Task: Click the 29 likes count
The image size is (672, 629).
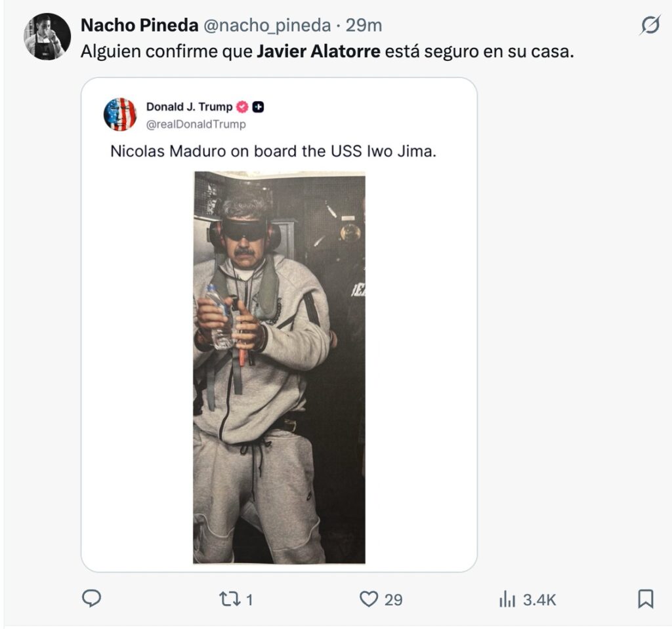Action: click(393, 599)
